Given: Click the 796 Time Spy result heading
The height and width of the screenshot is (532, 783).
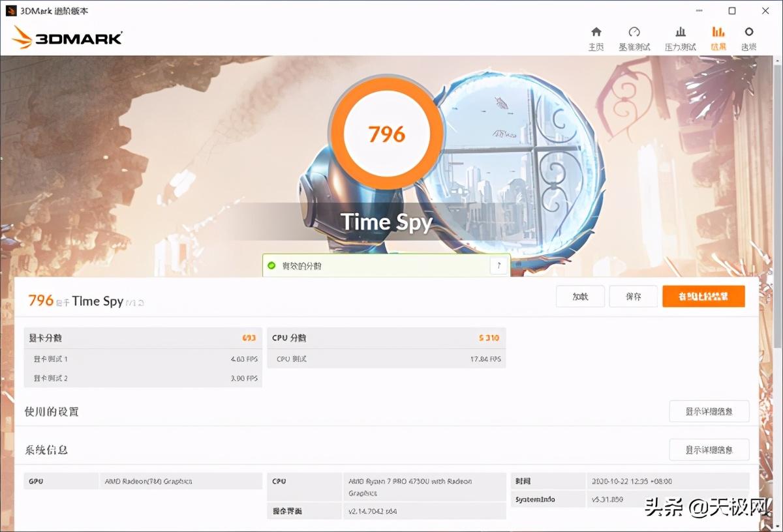Looking at the screenshot, I should [85, 301].
